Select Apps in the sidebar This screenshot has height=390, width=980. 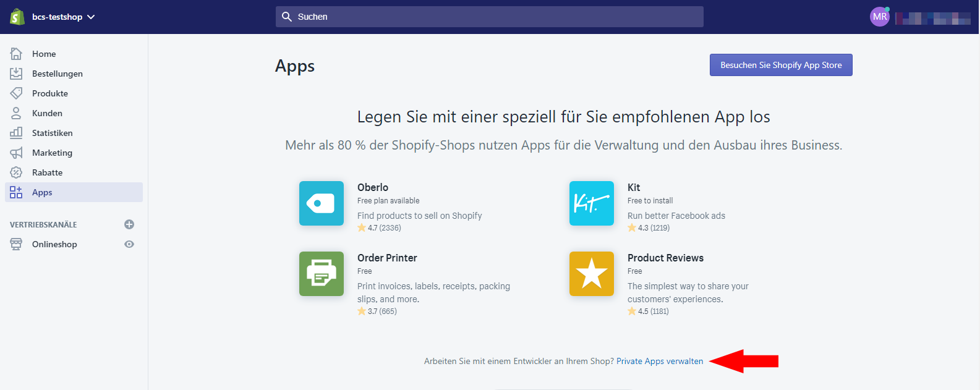point(74,192)
